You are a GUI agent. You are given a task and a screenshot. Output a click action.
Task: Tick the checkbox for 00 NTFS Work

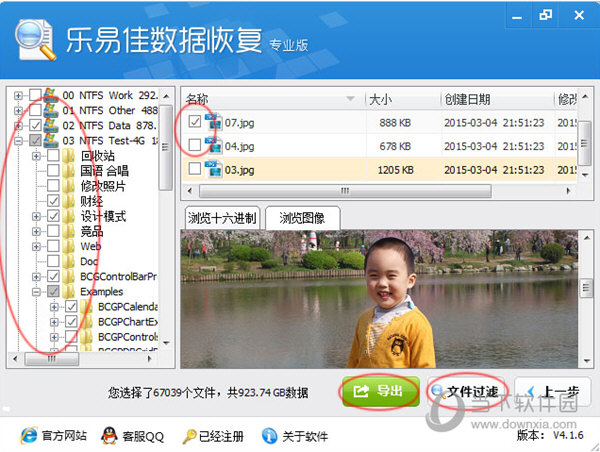pyautogui.click(x=35, y=95)
